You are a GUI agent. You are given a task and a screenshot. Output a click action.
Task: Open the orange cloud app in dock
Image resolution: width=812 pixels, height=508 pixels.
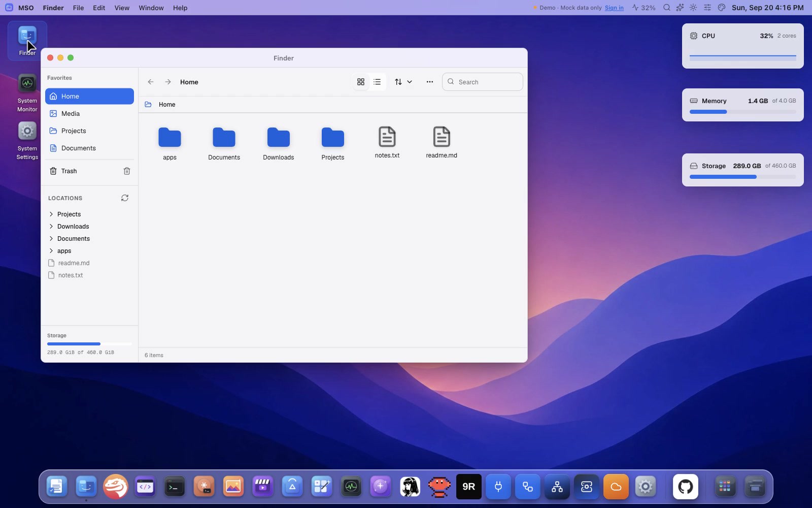616,487
